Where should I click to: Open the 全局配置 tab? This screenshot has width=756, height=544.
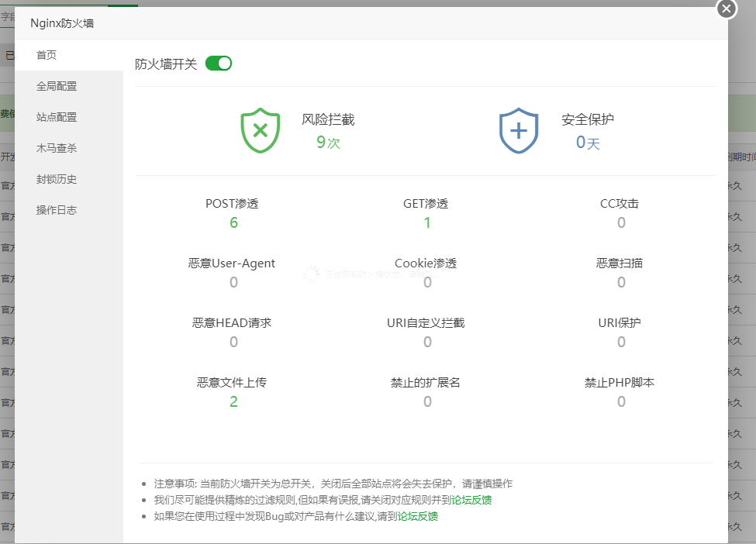pyautogui.click(x=69, y=86)
